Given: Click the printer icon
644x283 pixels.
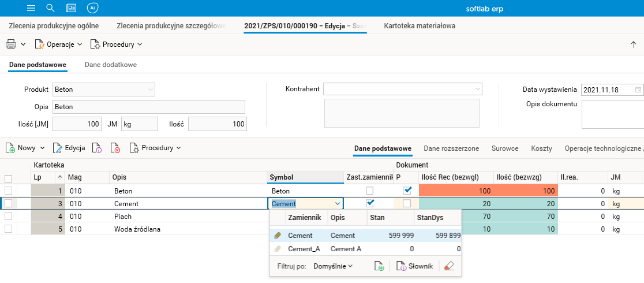Looking at the screenshot, I should pos(11,44).
